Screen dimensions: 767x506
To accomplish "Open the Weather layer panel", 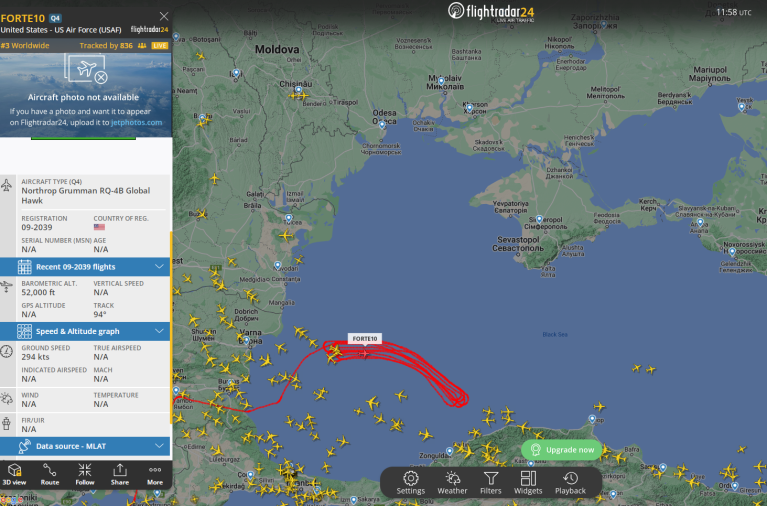I will [x=452, y=483].
